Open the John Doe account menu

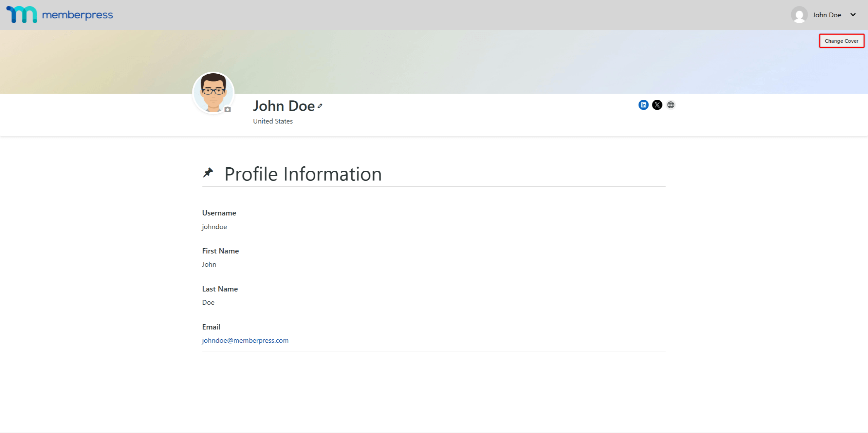[x=826, y=15]
